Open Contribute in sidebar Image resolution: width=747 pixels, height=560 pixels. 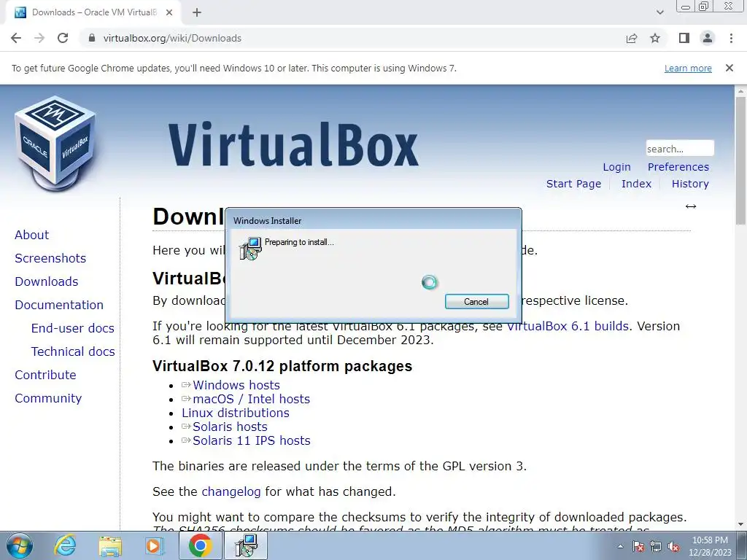tap(45, 375)
